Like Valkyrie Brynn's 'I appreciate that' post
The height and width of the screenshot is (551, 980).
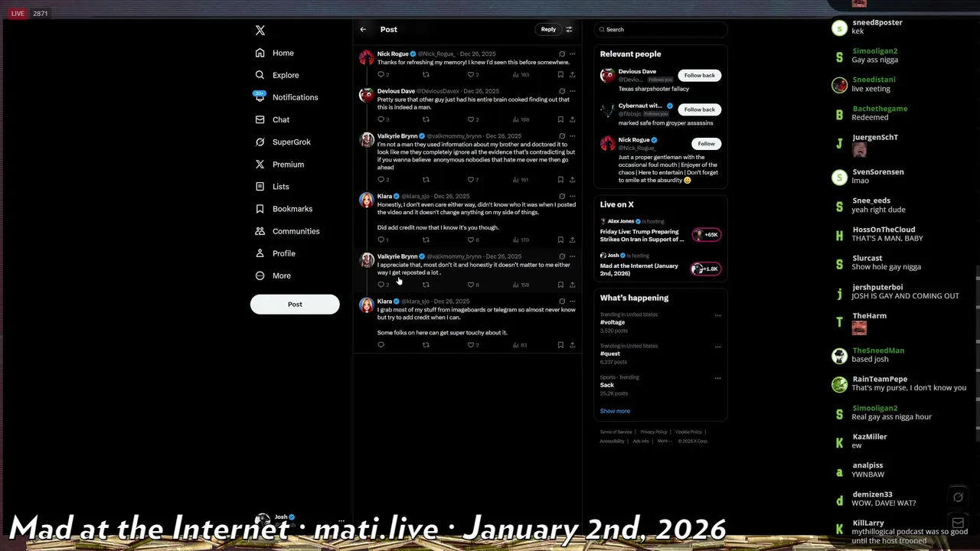point(472,285)
